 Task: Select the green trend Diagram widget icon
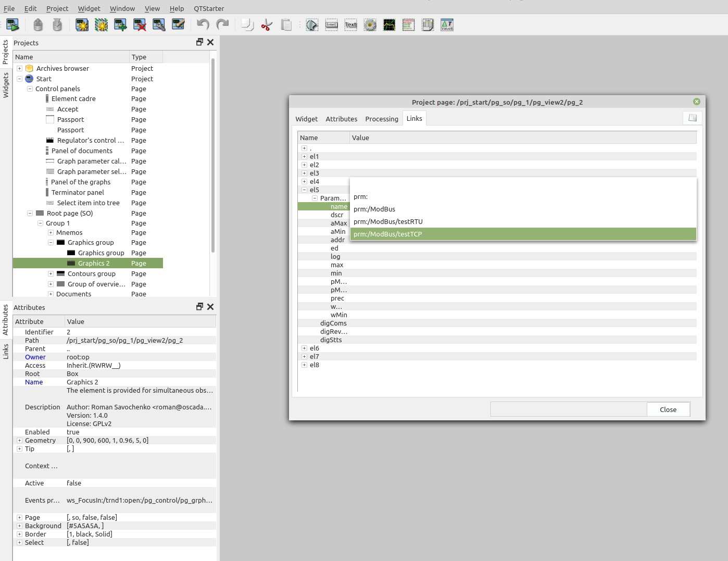[389, 24]
